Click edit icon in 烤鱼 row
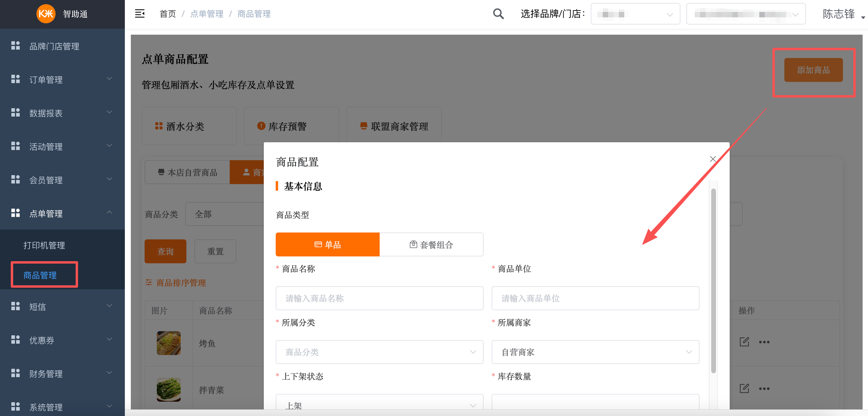 [x=744, y=342]
